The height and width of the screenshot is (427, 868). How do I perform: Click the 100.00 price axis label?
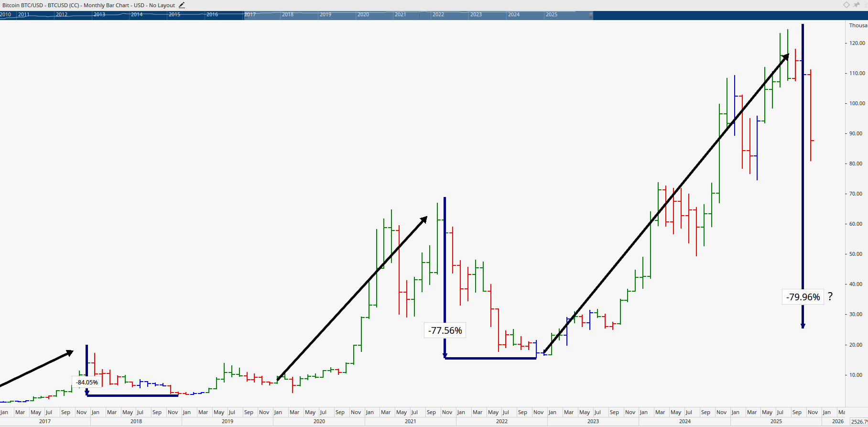[857, 103]
